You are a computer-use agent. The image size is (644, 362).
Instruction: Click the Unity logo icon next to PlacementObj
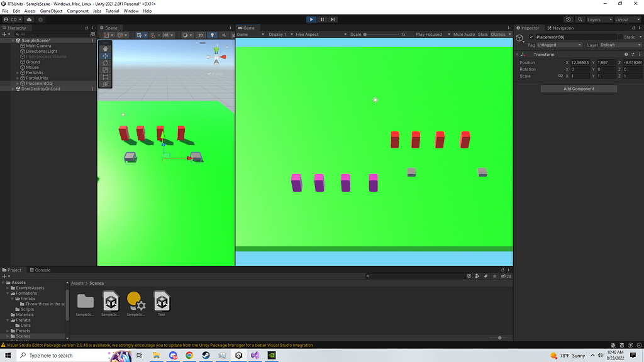[x=519, y=38]
